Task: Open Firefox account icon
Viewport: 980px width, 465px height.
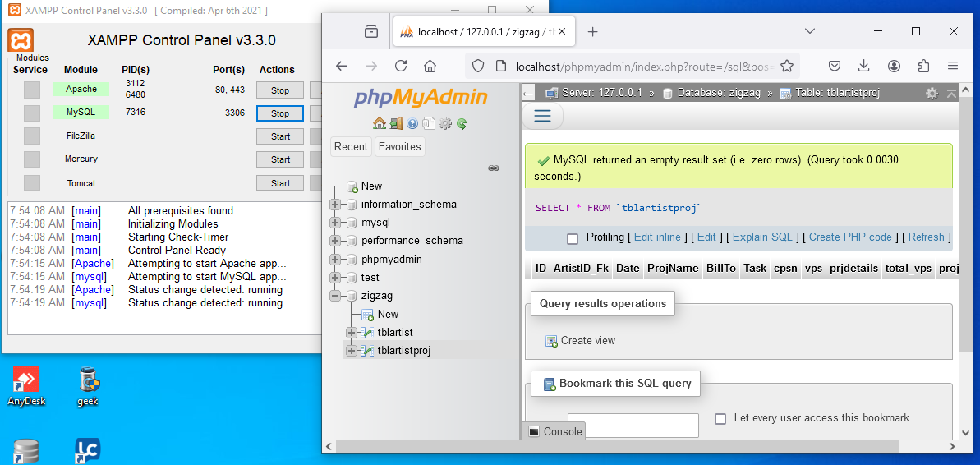Action: (x=894, y=67)
